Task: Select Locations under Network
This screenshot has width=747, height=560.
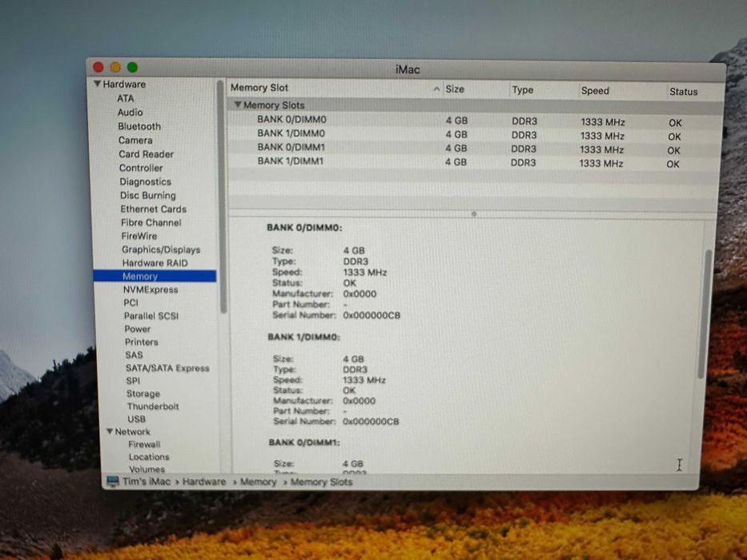Action: click(x=149, y=457)
